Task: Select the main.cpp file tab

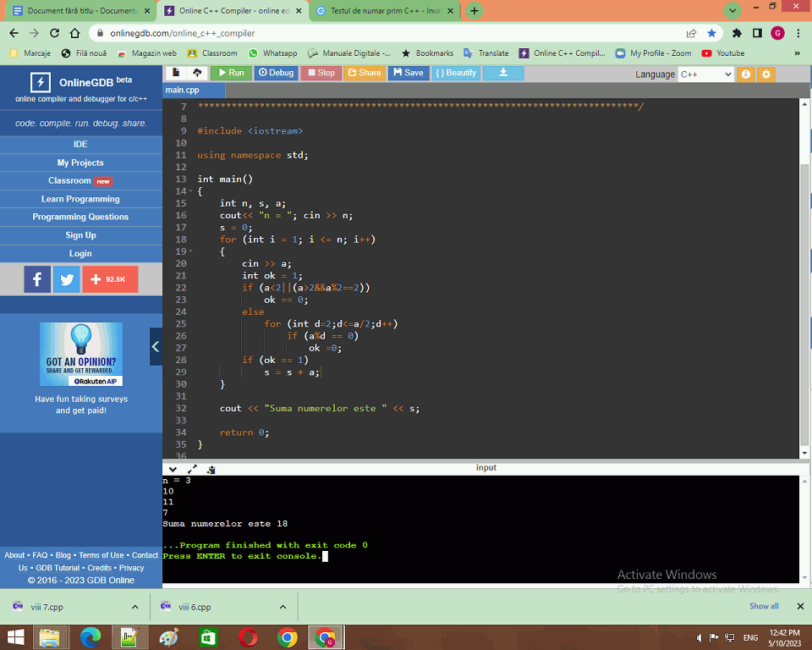Action: (x=183, y=90)
